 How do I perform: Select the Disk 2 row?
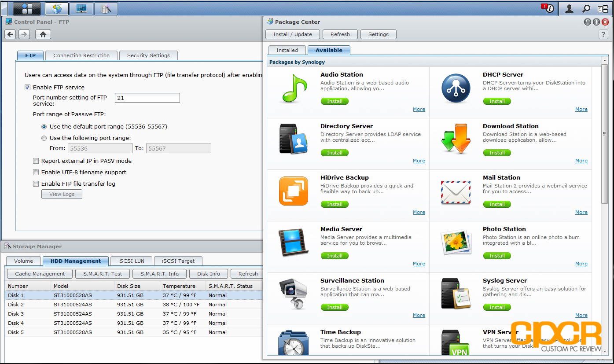(x=134, y=305)
